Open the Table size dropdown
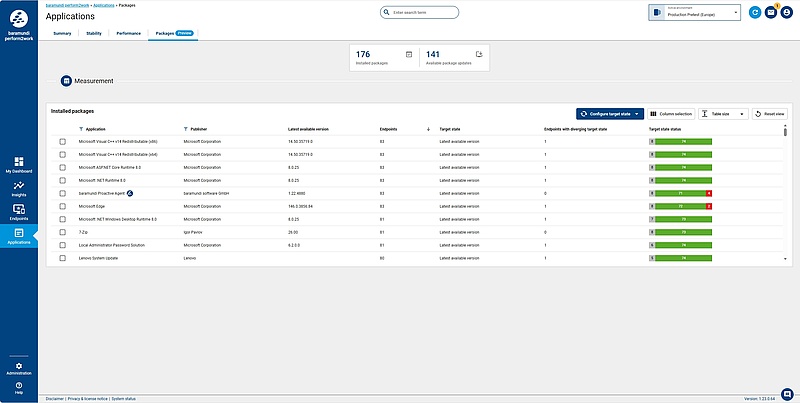Viewport: 800px width, 403px height. tap(722, 114)
